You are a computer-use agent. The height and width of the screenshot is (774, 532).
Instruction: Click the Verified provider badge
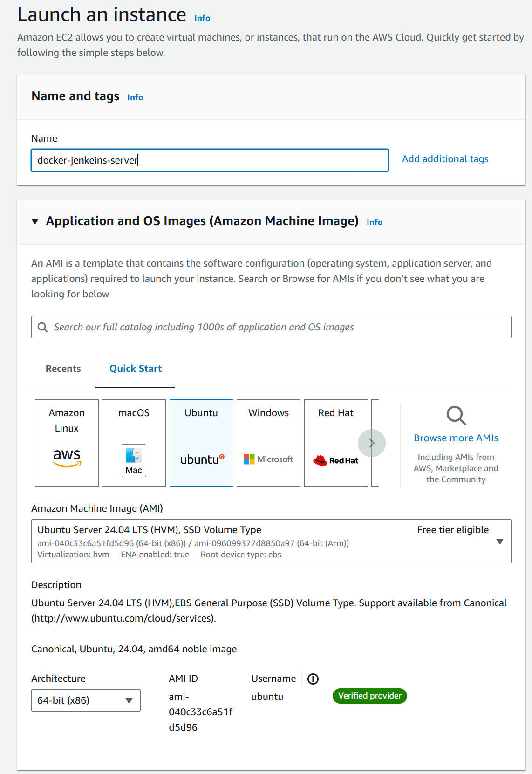click(x=370, y=696)
